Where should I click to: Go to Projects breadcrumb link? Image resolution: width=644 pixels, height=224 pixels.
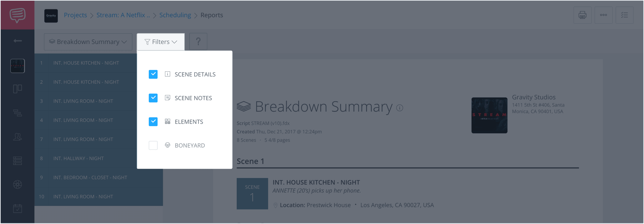(x=75, y=15)
